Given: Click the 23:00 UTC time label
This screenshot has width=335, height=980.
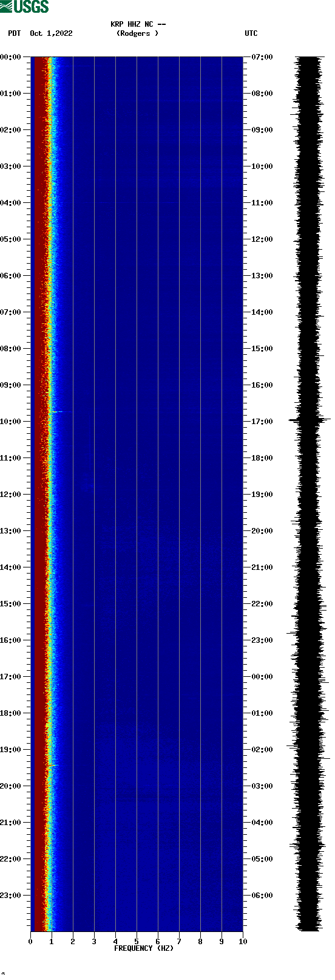Looking at the screenshot, I should click(x=262, y=640).
